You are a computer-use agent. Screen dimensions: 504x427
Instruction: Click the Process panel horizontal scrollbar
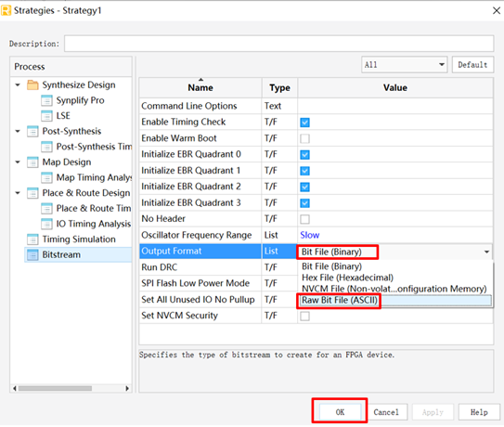71,388
